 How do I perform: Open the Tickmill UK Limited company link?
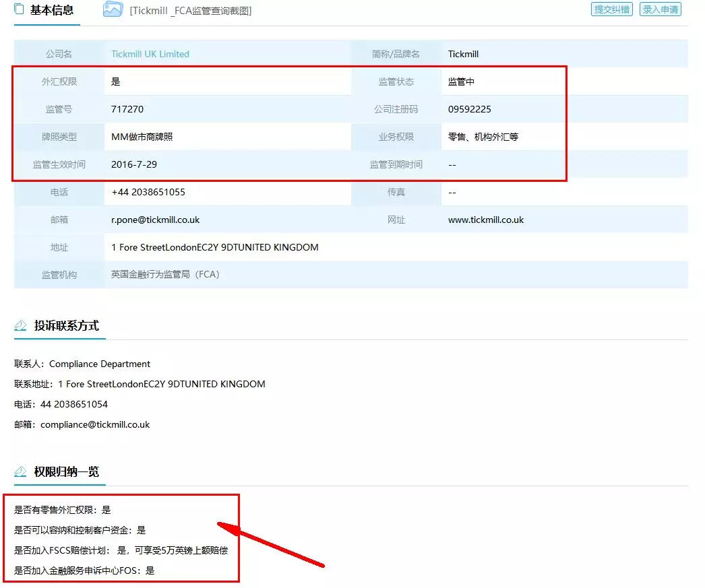point(150,54)
